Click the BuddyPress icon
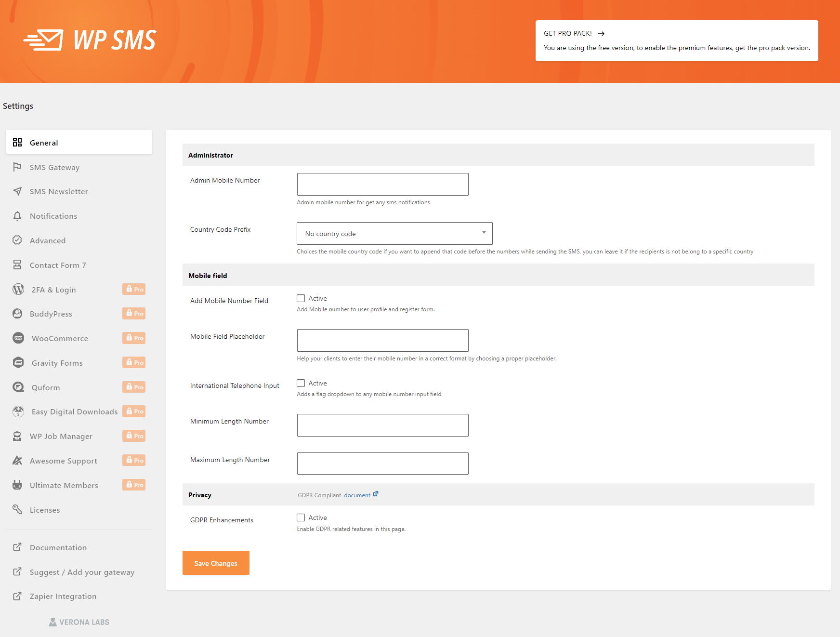This screenshot has width=840, height=637. pyautogui.click(x=17, y=314)
